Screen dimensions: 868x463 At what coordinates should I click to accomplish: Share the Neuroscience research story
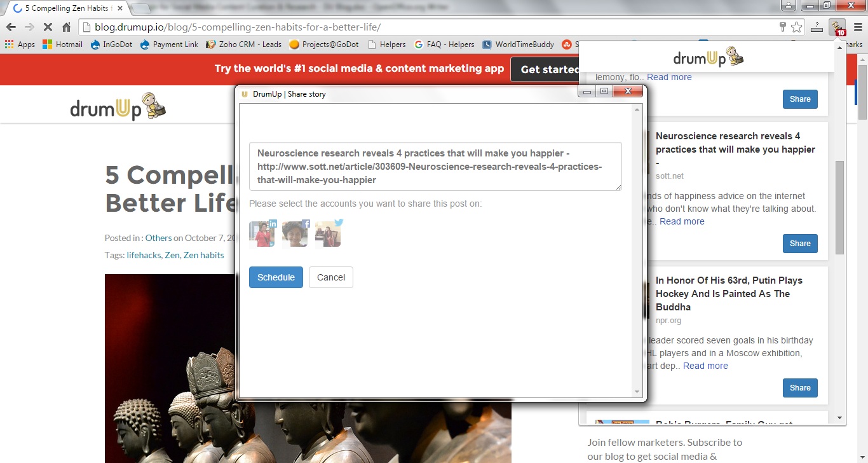pyautogui.click(x=800, y=244)
